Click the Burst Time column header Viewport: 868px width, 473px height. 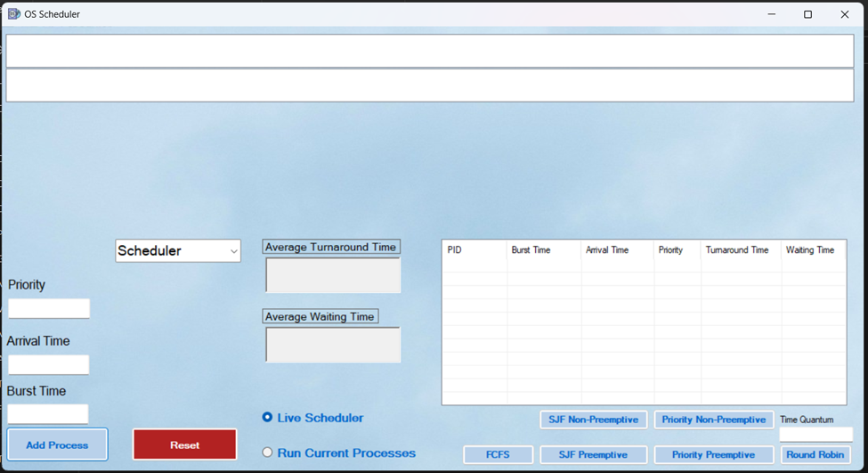coord(544,250)
